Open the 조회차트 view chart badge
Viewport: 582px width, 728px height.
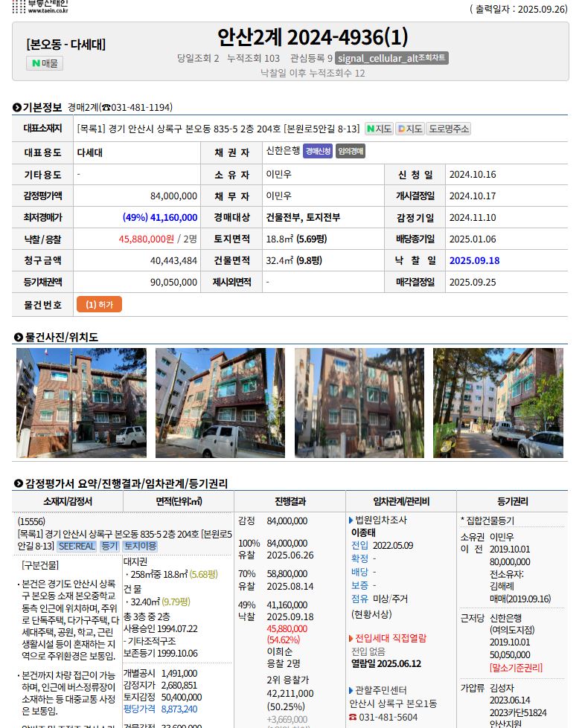tap(391, 58)
